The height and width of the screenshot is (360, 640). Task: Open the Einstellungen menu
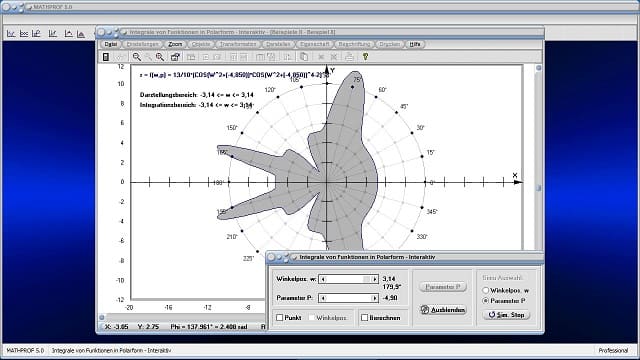pos(142,44)
